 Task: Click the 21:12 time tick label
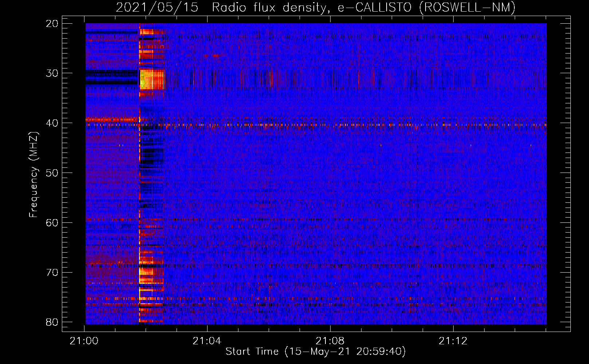click(453, 341)
